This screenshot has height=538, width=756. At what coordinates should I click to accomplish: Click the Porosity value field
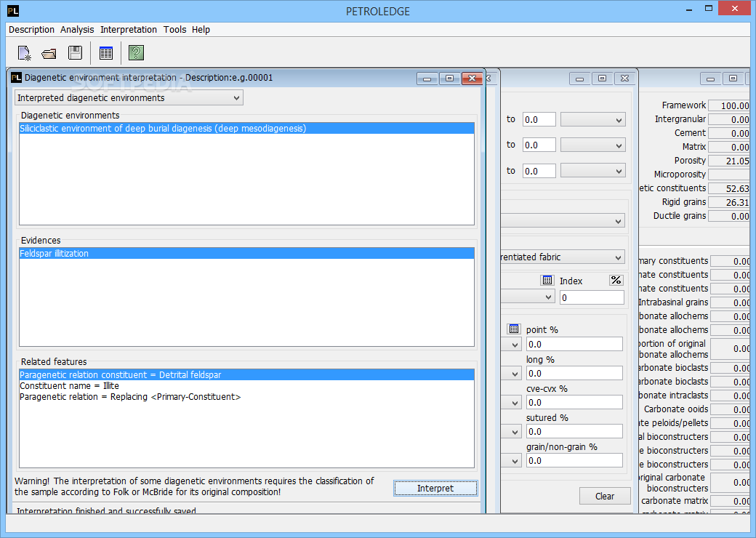(x=730, y=161)
